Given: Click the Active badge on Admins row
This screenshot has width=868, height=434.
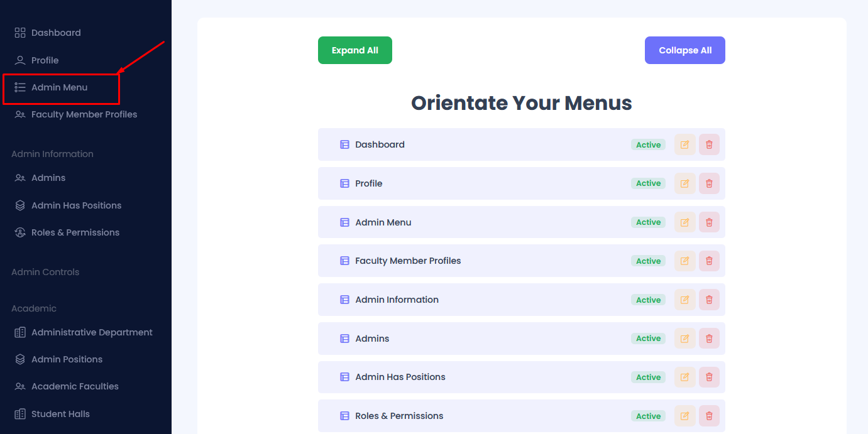Looking at the screenshot, I should tap(648, 339).
